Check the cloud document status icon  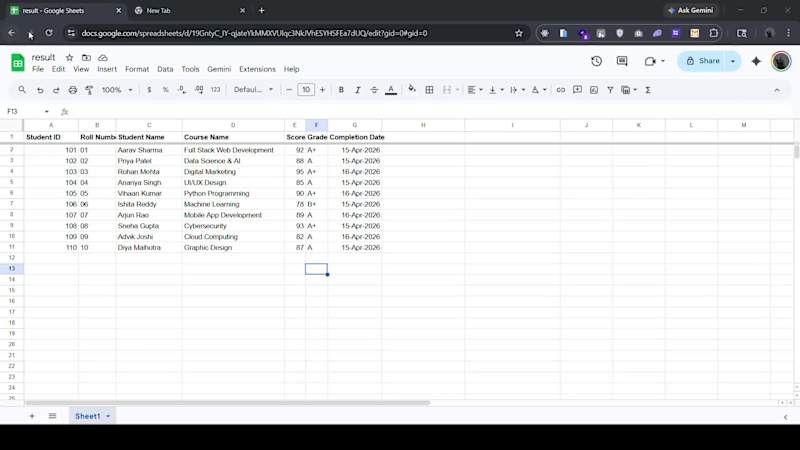point(103,58)
